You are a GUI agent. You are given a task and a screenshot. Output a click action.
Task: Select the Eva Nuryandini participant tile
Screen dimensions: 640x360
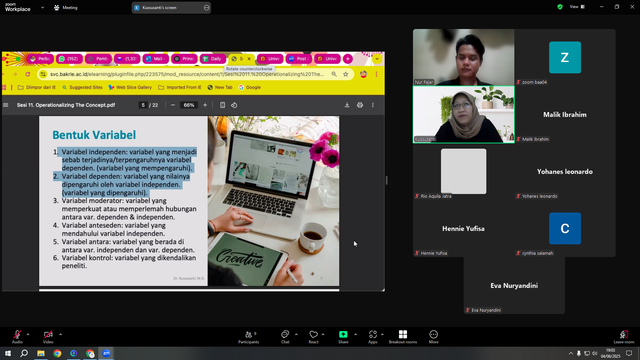(x=514, y=285)
